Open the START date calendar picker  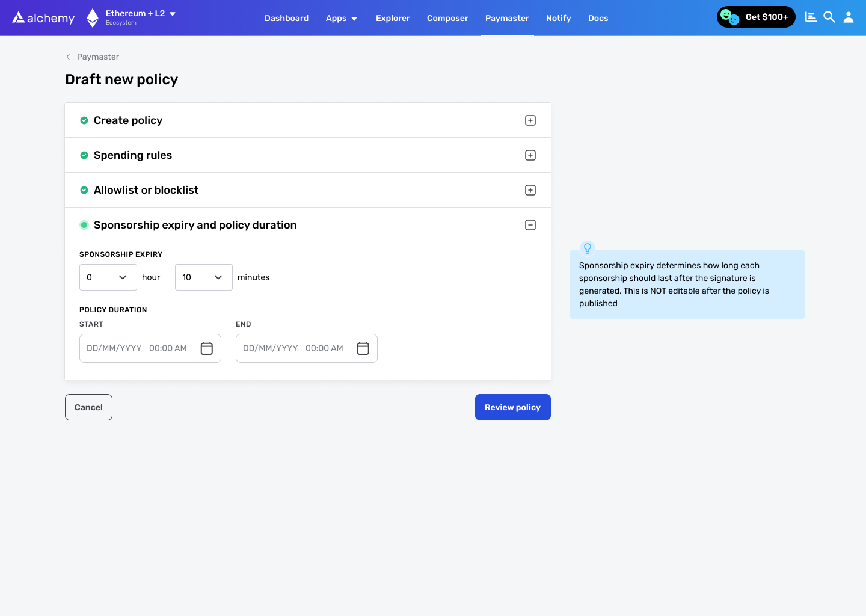pos(207,348)
